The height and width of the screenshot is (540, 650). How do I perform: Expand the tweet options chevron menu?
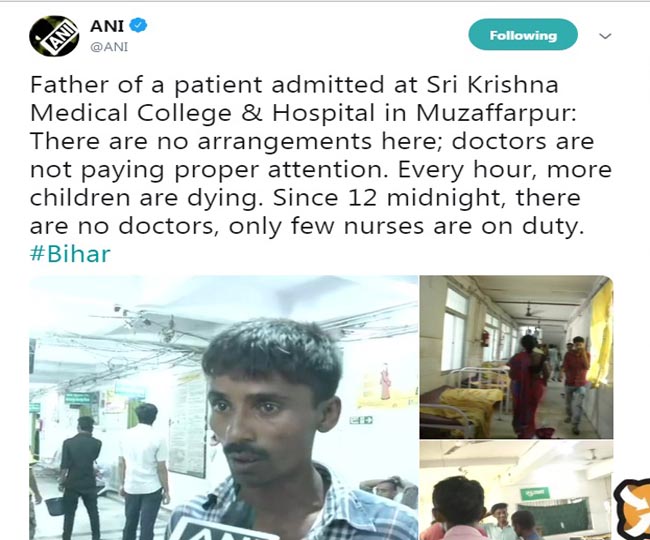tap(605, 36)
